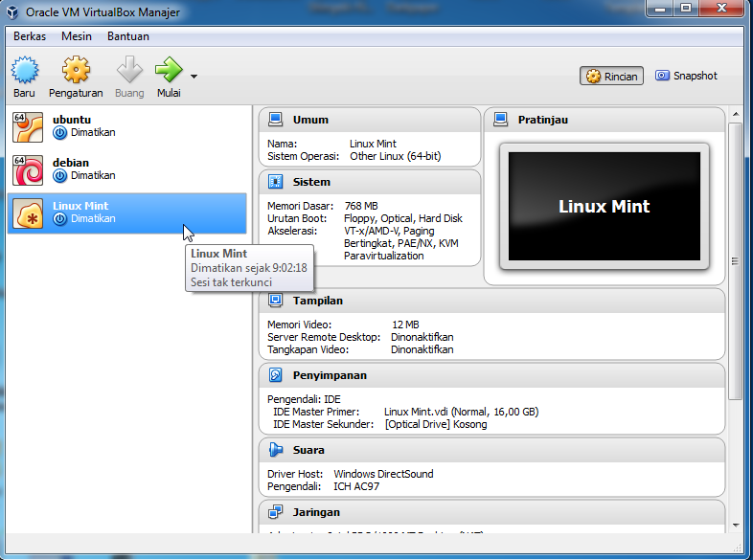Select the Linux Mint virtual machine entry
This screenshot has width=753, height=560.
[126, 213]
